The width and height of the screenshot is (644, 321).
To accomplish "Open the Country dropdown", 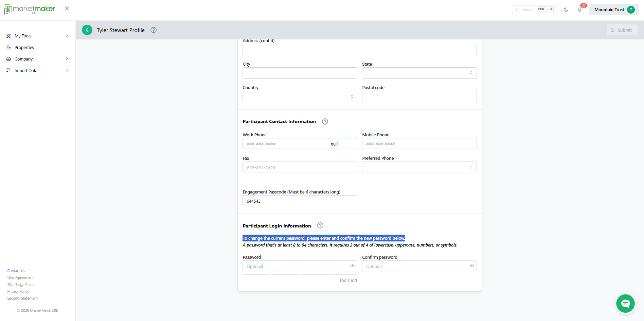I will 300,97.
